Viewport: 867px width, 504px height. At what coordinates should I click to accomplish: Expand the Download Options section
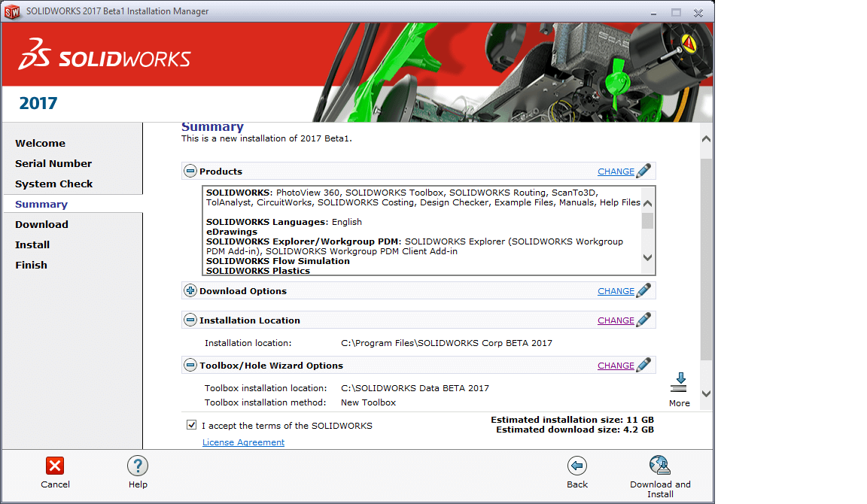(x=190, y=290)
